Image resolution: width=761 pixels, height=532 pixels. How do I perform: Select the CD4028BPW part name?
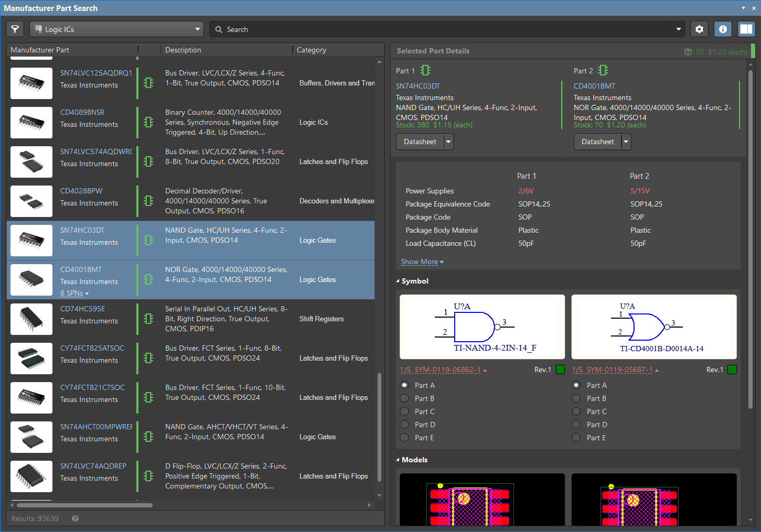81,191
